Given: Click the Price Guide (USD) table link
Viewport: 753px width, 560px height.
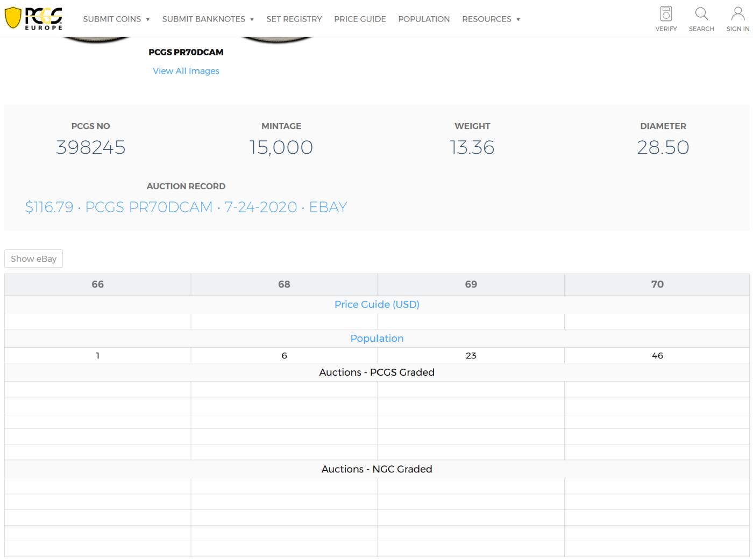Looking at the screenshot, I should (376, 304).
